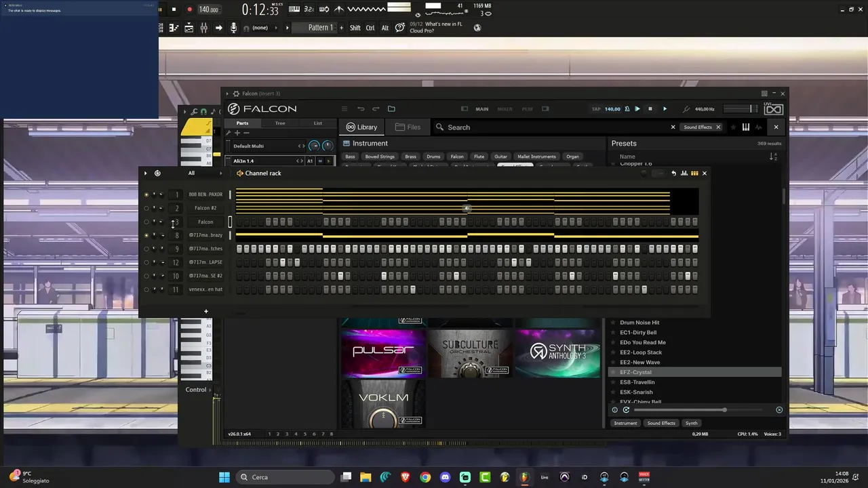The image size is (868, 488).
Task: Step Default Multi preset arrows
Action: [x=301, y=146]
